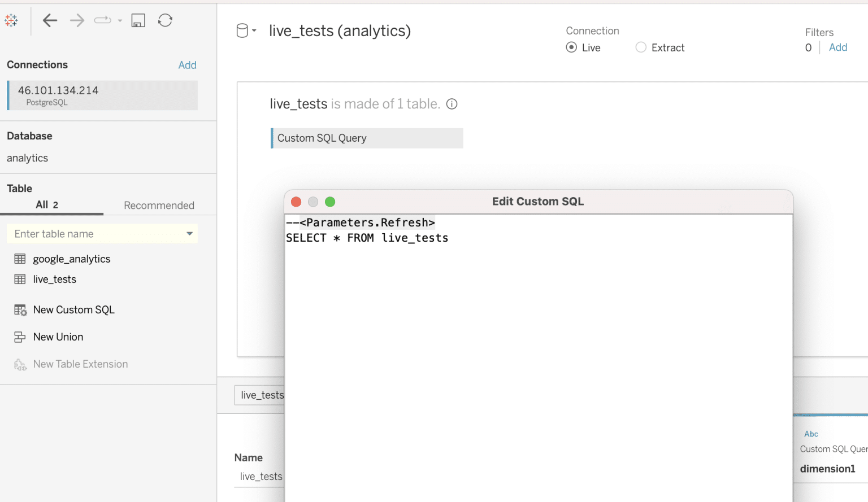868x502 pixels.
Task: Open the redo history dropdown arrow
Action: (120, 21)
